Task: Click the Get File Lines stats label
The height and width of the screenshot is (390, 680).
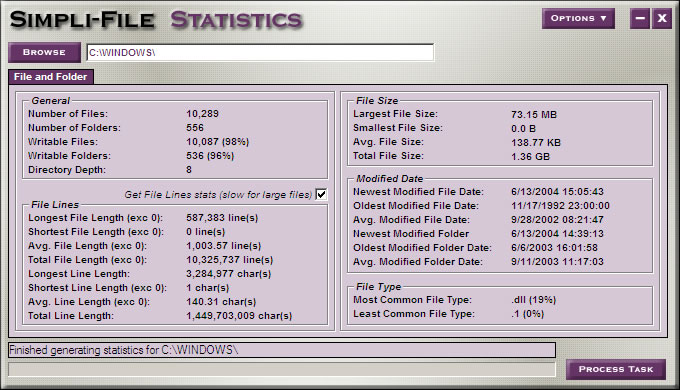Action: point(218,195)
